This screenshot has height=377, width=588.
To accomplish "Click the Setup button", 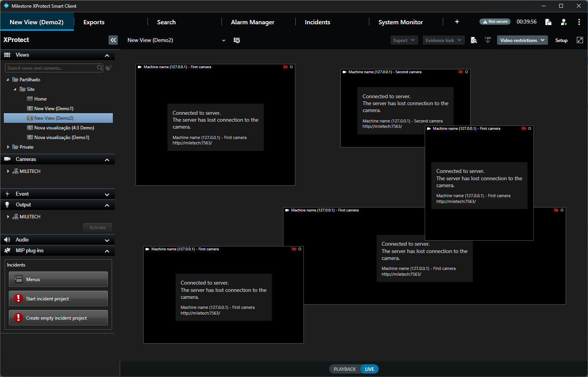I will 561,40.
